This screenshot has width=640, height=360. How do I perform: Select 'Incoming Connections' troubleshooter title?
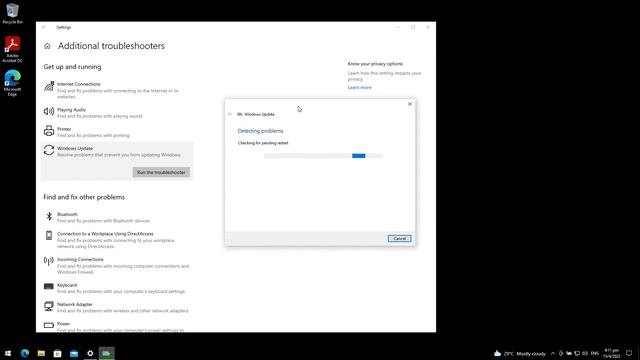80,260
